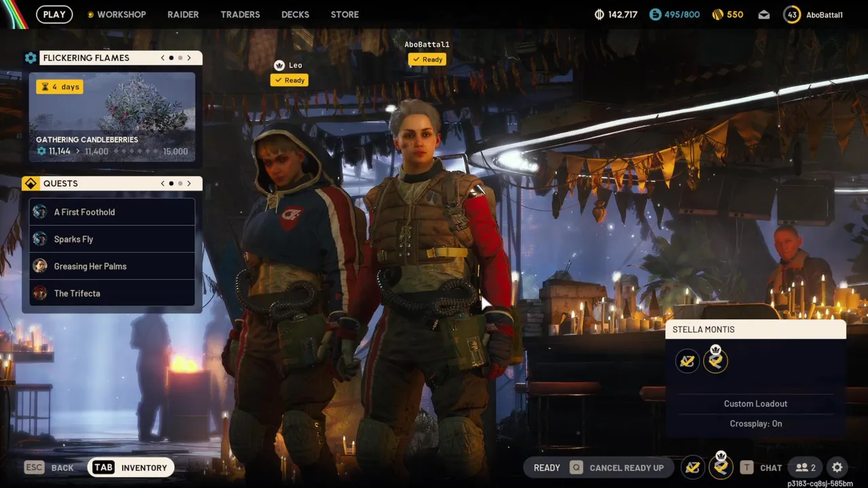Click the gold tokens icon by 550
This screenshot has height=488, width=868.
(717, 14)
